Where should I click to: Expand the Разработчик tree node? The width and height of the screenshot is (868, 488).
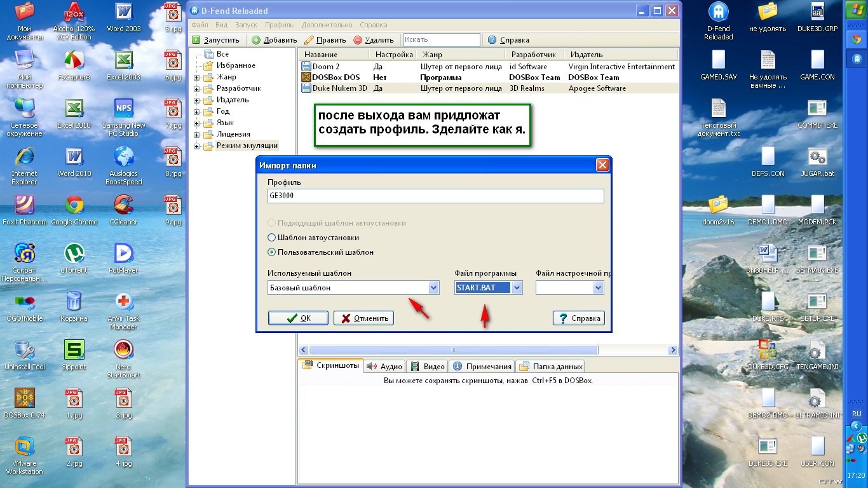[x=197, y=89]
